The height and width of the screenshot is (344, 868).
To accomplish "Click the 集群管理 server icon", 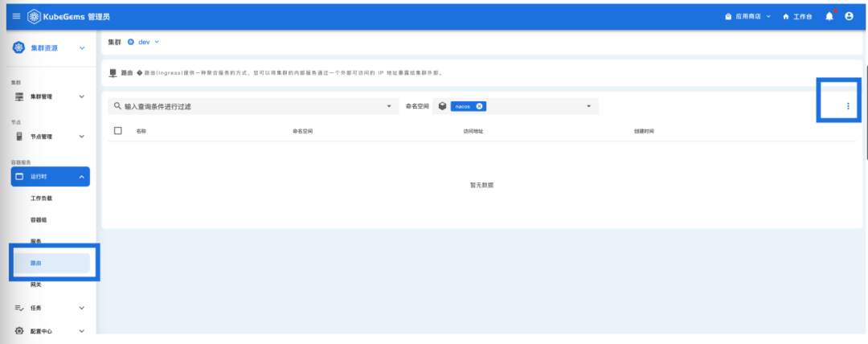I will click(19, 96).
